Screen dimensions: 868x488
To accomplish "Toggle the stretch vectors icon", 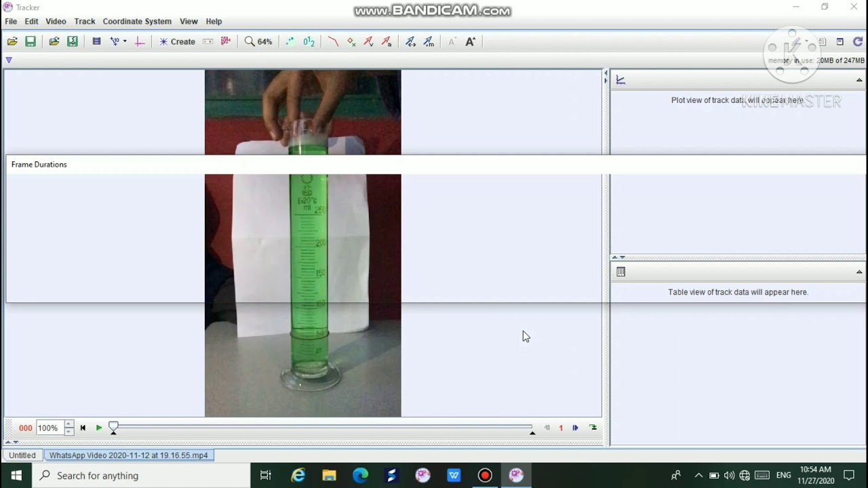I will click(x=410, y=41).
